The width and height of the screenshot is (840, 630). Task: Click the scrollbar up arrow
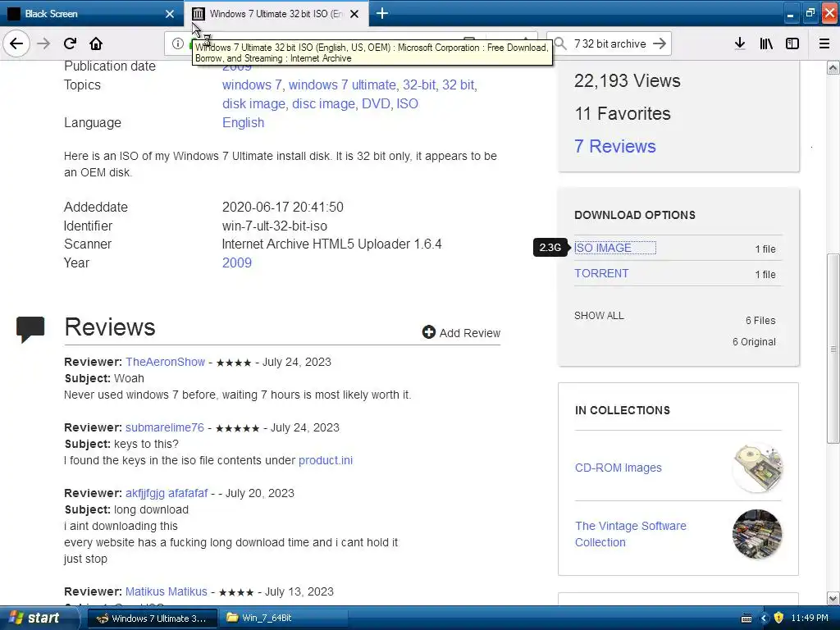coord(833,67)
